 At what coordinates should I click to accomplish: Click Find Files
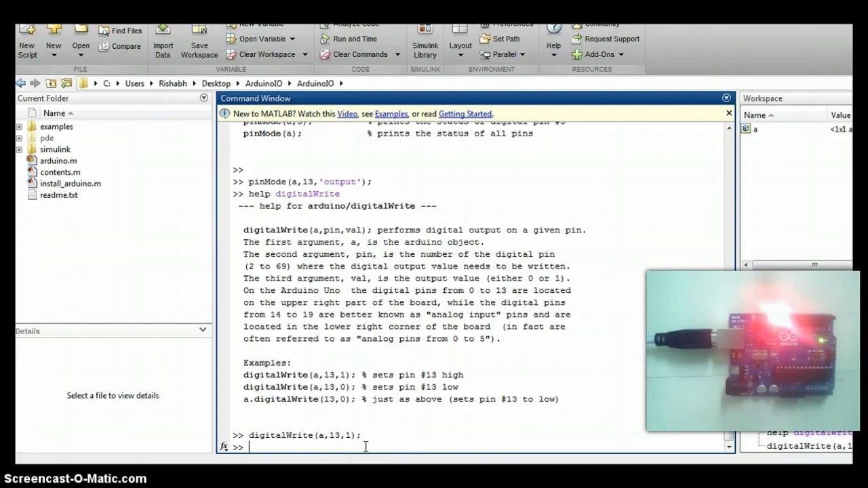[120, 30]
